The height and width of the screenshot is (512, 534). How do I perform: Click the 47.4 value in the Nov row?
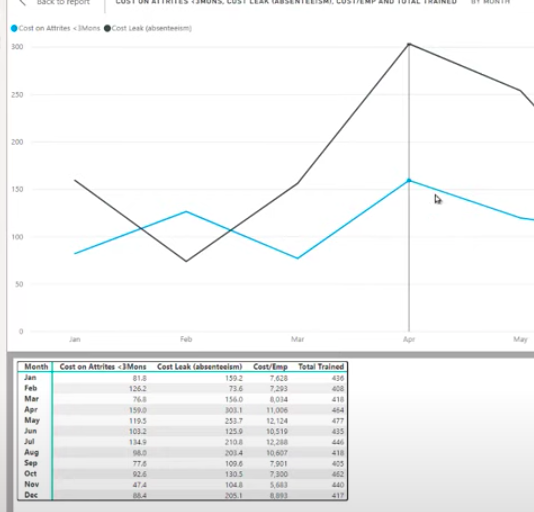point(140,485)
